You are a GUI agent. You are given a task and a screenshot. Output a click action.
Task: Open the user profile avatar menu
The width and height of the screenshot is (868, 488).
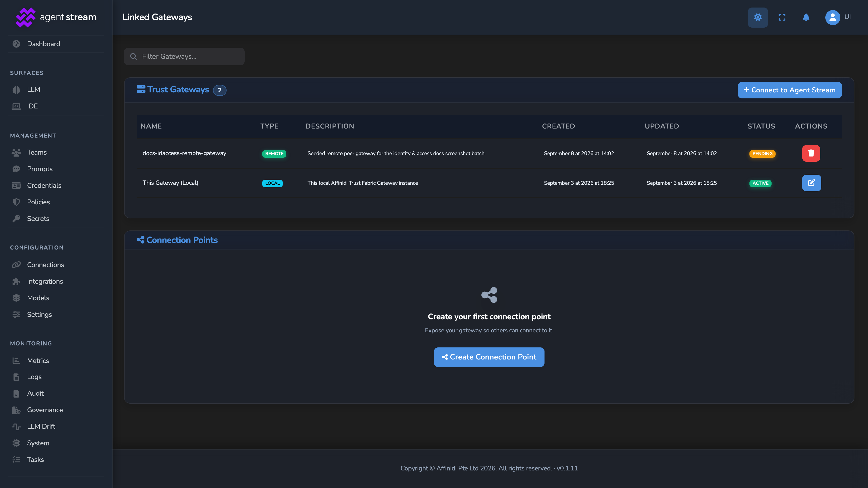coord(832,17)
